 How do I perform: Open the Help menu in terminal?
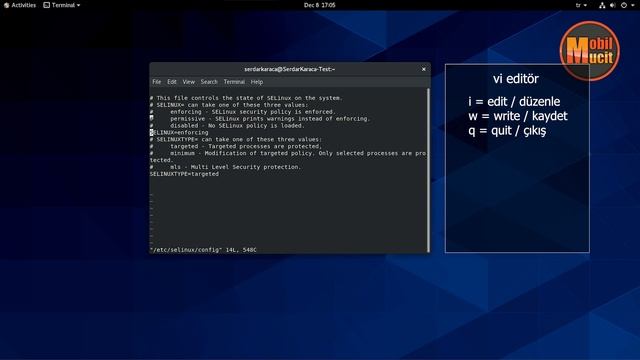(257, 82)
